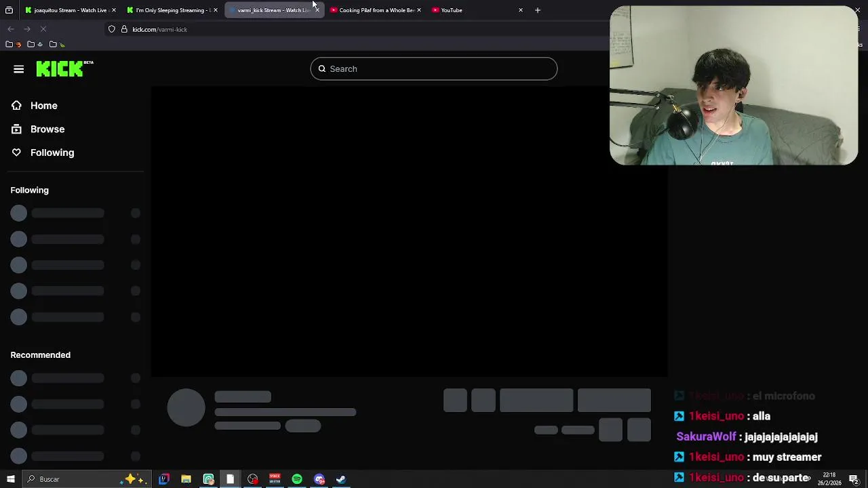This screenshot has height=488, width=868.
Task: Go forward with the browser forward arrow
Action: tap(27, 29)
